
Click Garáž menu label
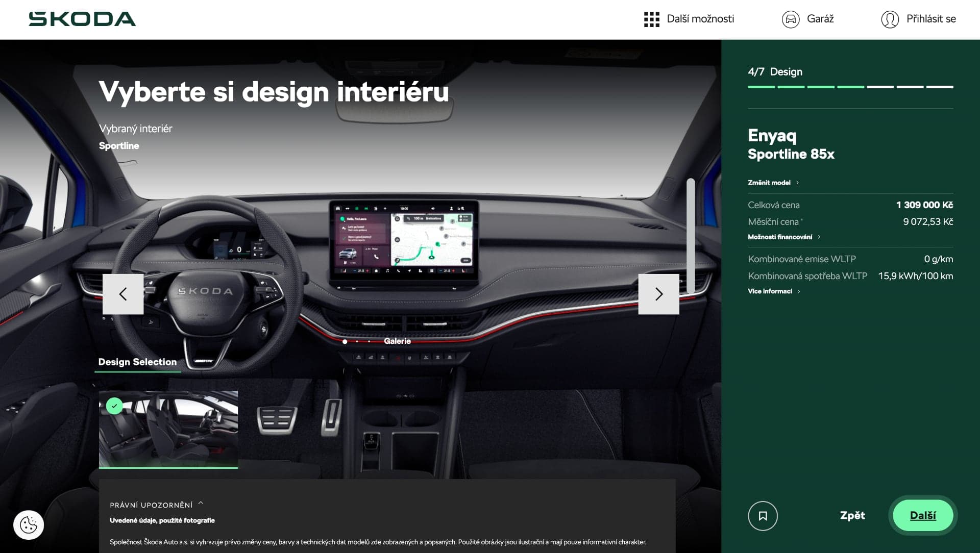click(x=820, y=19)
